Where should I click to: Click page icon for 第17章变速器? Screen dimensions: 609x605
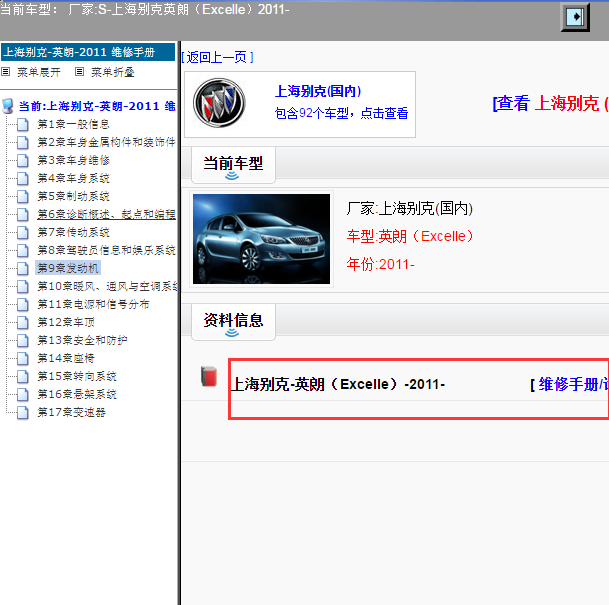click(23, 412)
